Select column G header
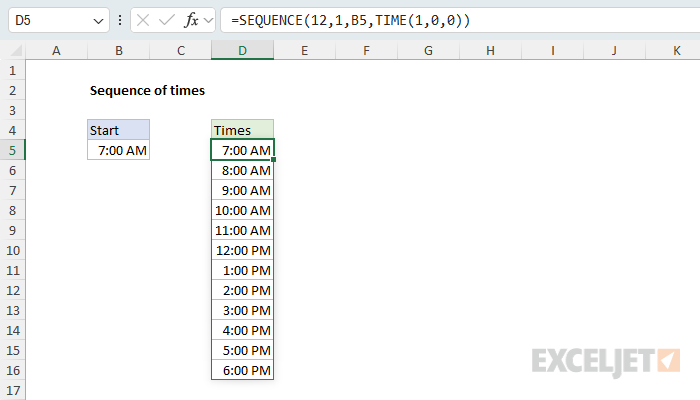The width and height of the screenshot is (700, 400). pyautogui.click(x=429, y=50)
